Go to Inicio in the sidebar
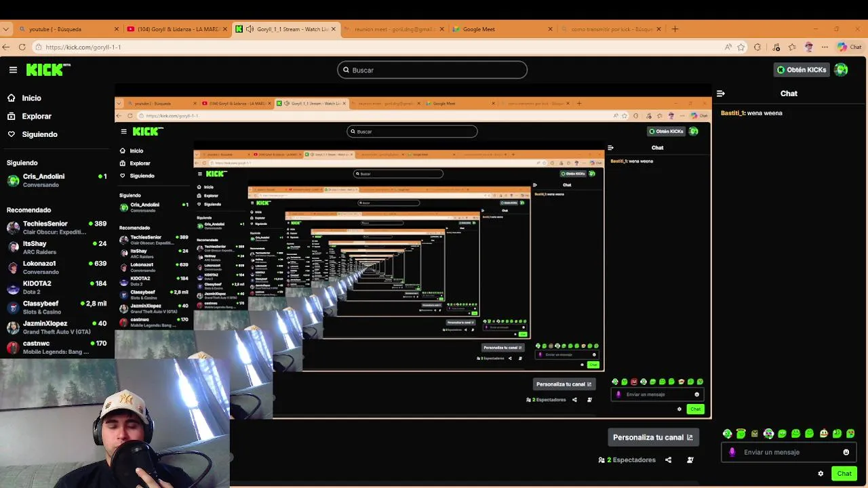 (31, 98)
